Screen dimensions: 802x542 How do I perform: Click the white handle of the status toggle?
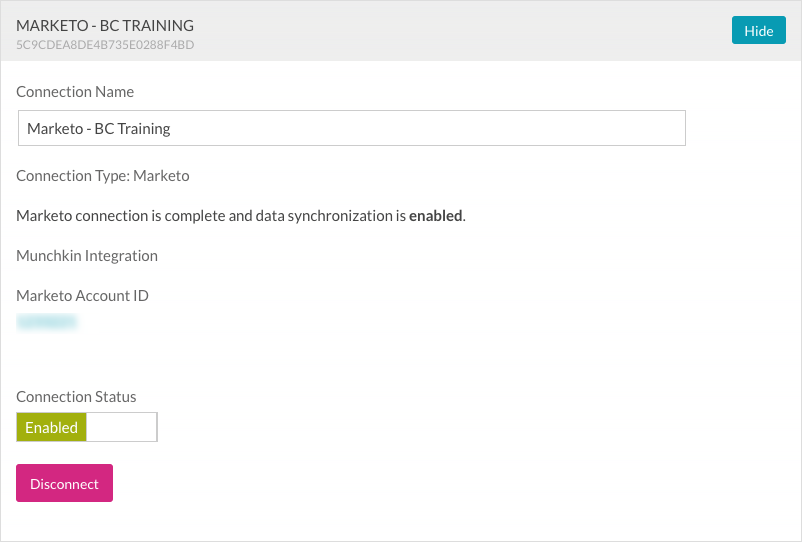point(121,427)
